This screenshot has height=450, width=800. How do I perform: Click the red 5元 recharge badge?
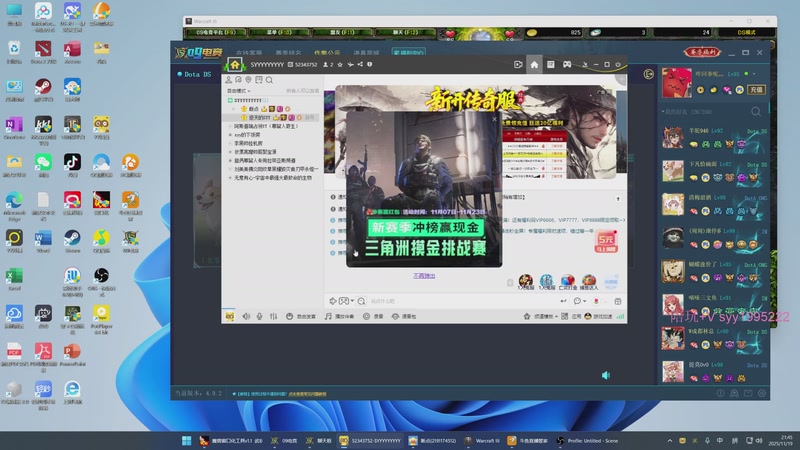[606, 241]
